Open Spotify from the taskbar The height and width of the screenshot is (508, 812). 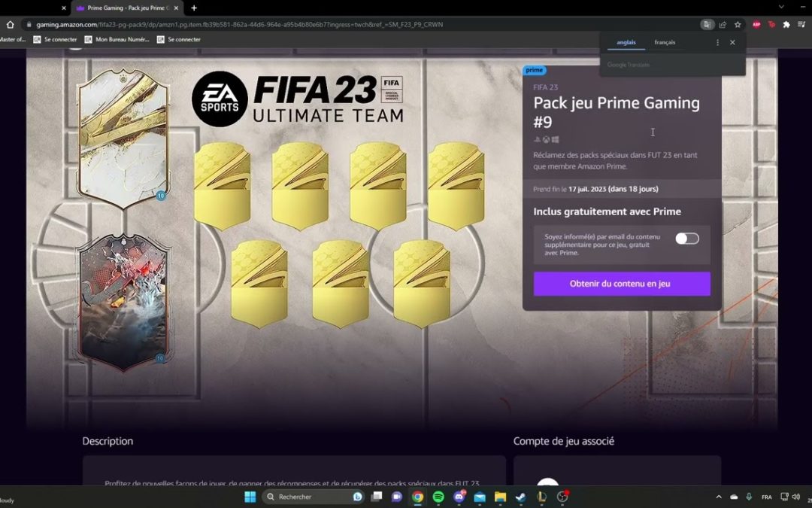(x=438, y=497)
